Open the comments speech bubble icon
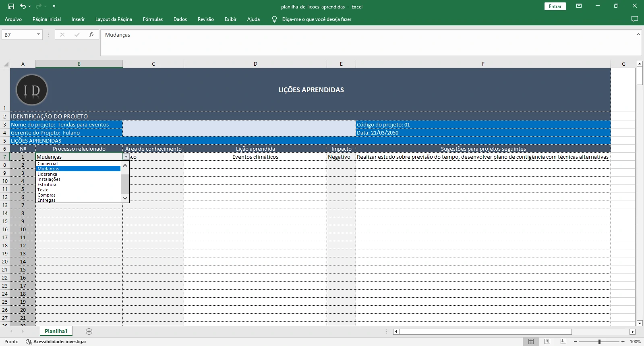This screenshot has width=644, height=346. point(635,19)
